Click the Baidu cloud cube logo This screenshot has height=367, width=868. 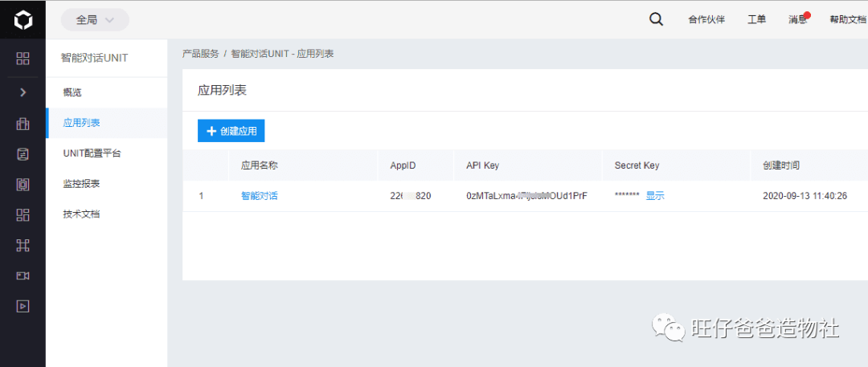(23, 20)
